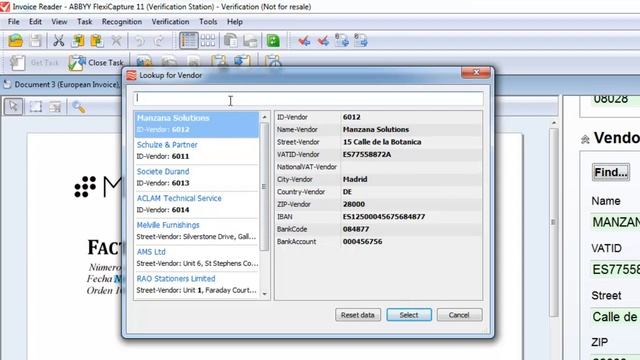Click the second red checkmark arrow icon
The image size is (640, 360).
click(323, 41)
